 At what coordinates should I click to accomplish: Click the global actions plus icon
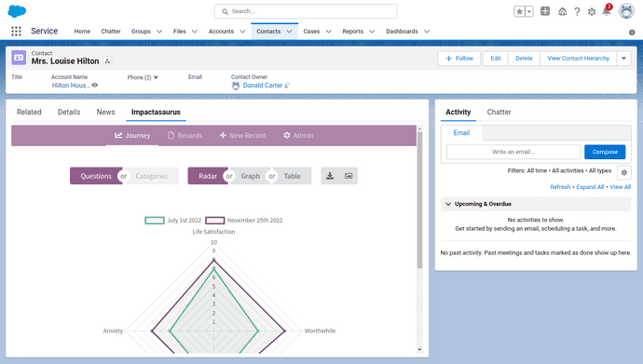click(545, 11)
